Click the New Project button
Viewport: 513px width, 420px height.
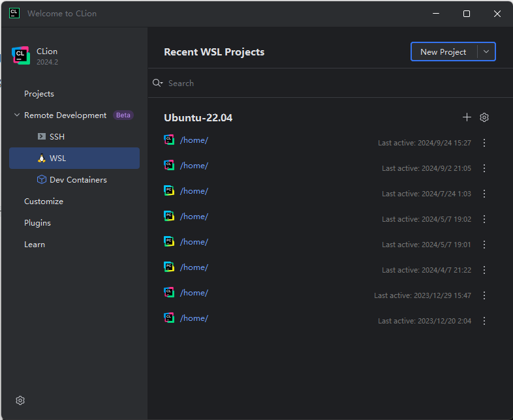443,52
